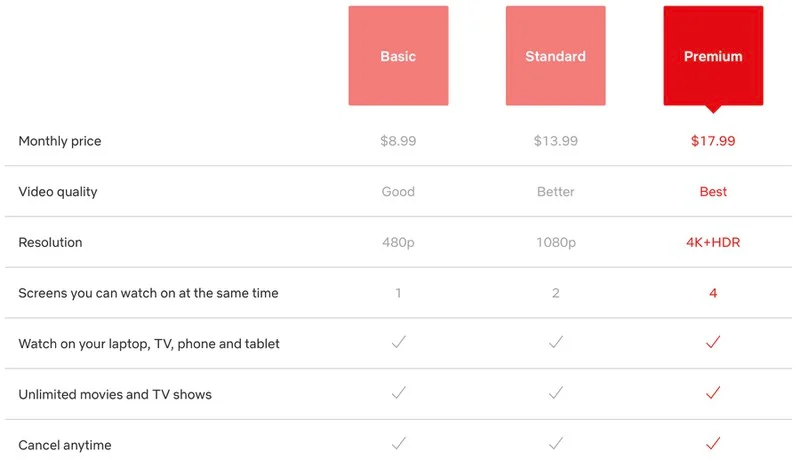Click the Standard $13.99 monthly price
Image resolution: width=800 pixels, height=475 pixels.
[555, 141]
